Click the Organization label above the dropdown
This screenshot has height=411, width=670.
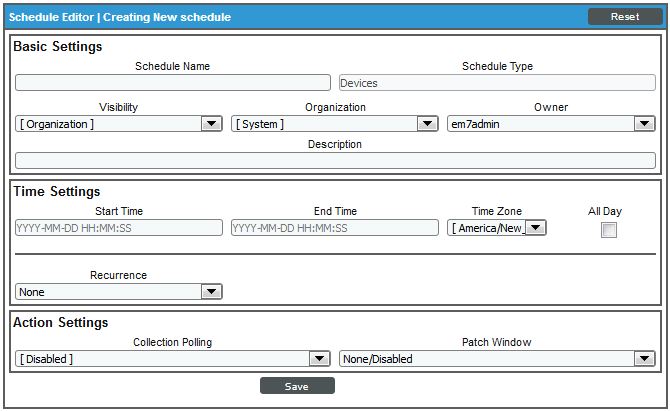pyautogui.click(x=335, y=107)
